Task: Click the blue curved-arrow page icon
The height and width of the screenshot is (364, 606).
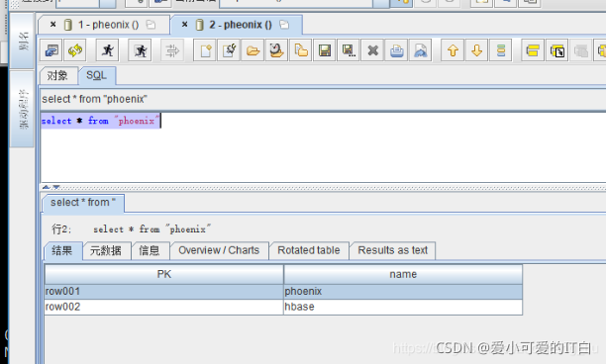Action: [x=421, y=50]
